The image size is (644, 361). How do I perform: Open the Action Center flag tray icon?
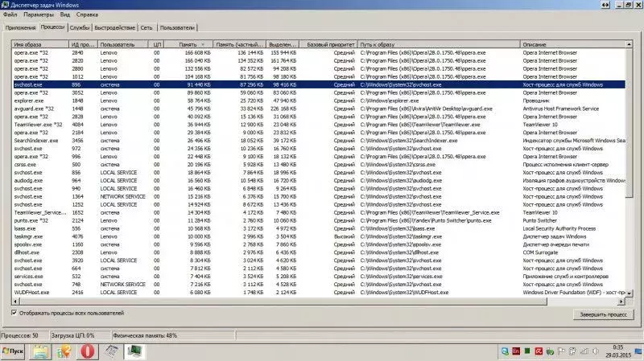561,351
